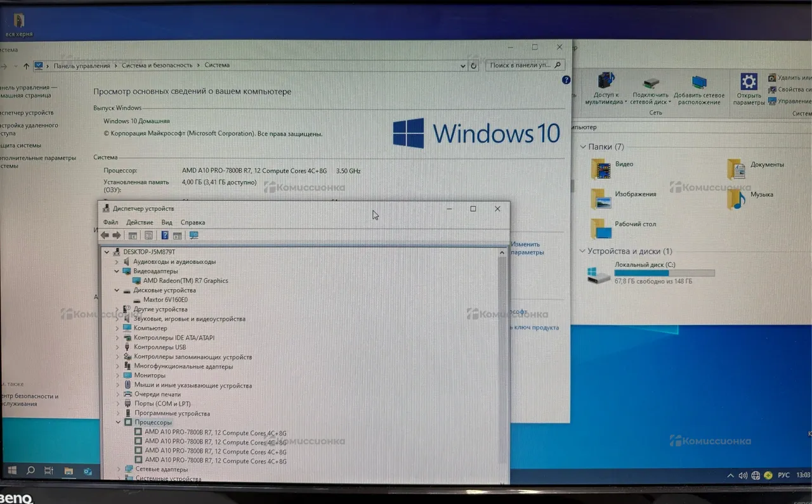Collapse the Видеоадаптеры tree node

pos(117,271)
